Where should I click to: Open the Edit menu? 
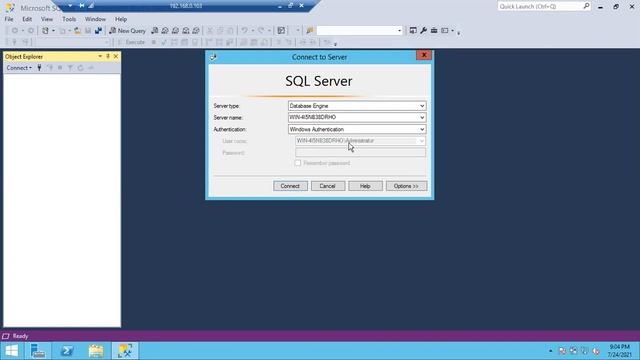[27, 19]
